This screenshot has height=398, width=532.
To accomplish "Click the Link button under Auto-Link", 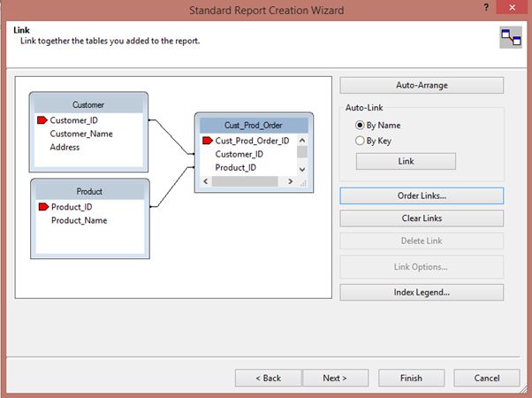I will pos(406,161).
